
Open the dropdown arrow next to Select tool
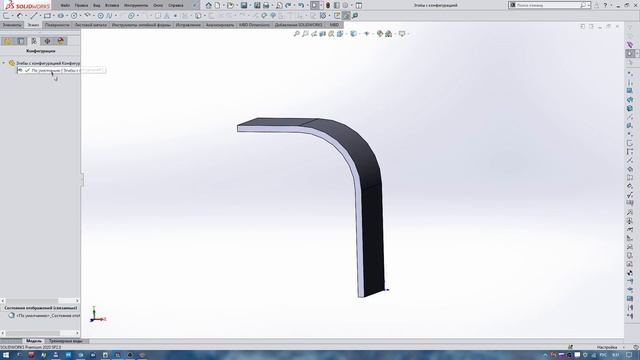(x=321, y=5)
